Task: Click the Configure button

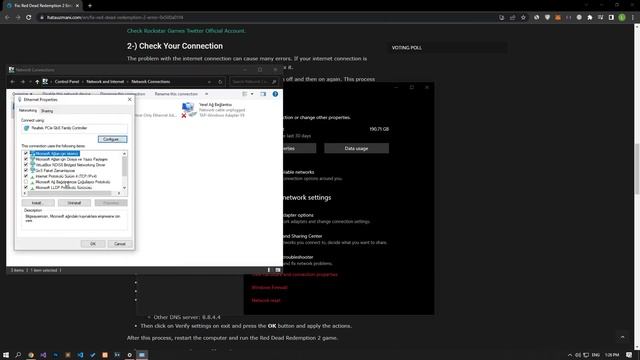Action: [x=112, y=140]
